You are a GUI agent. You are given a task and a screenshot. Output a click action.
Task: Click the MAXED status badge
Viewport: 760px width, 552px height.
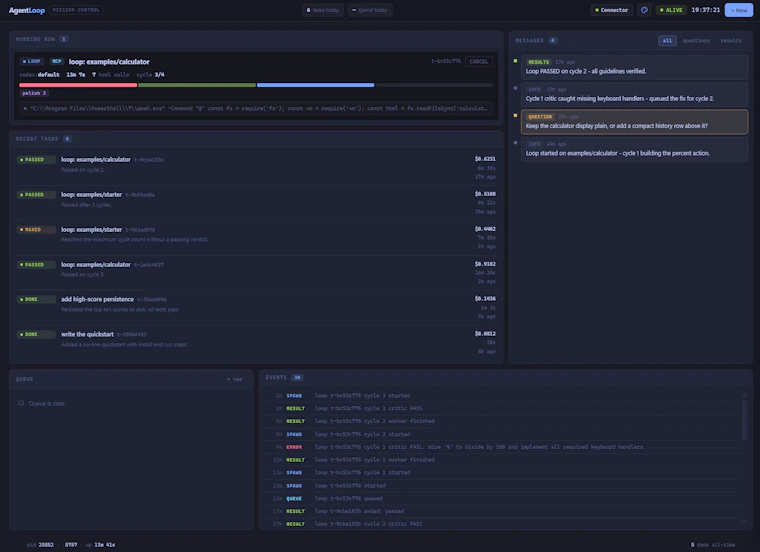[x=36, y=230]
